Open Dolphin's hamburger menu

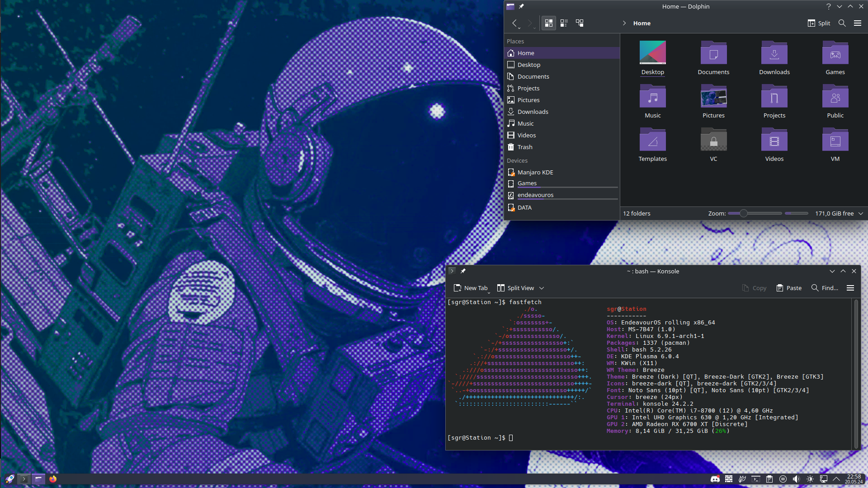(858, 23)
